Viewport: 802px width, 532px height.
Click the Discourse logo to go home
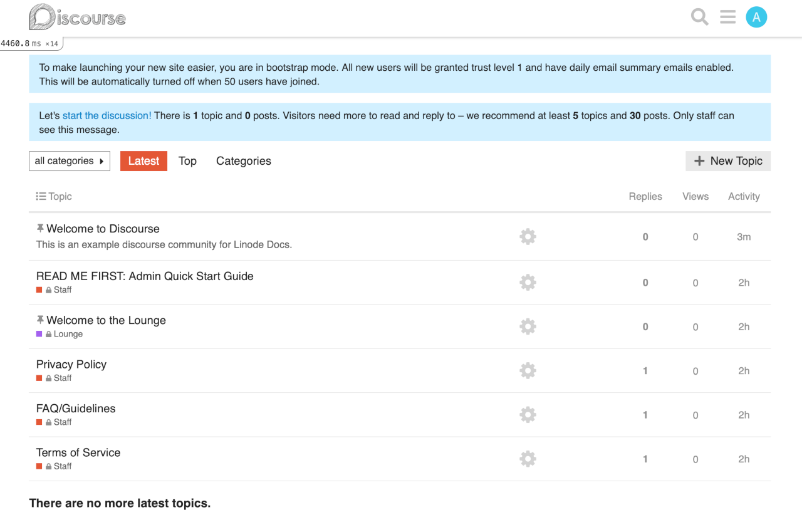tap(76, 17)
